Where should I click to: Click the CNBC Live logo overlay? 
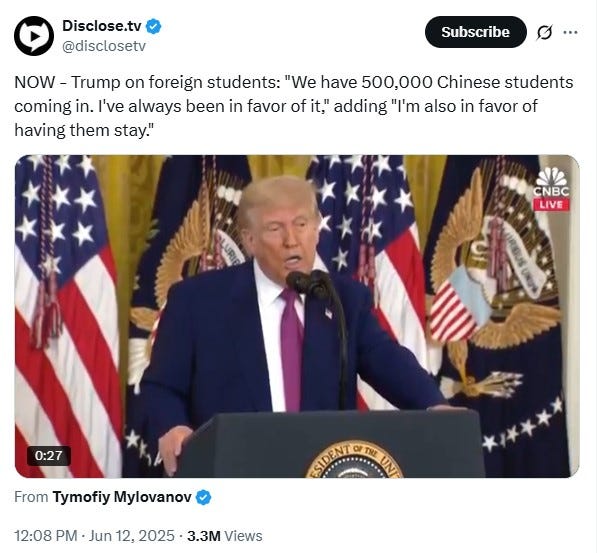click(x=551, y=189)
